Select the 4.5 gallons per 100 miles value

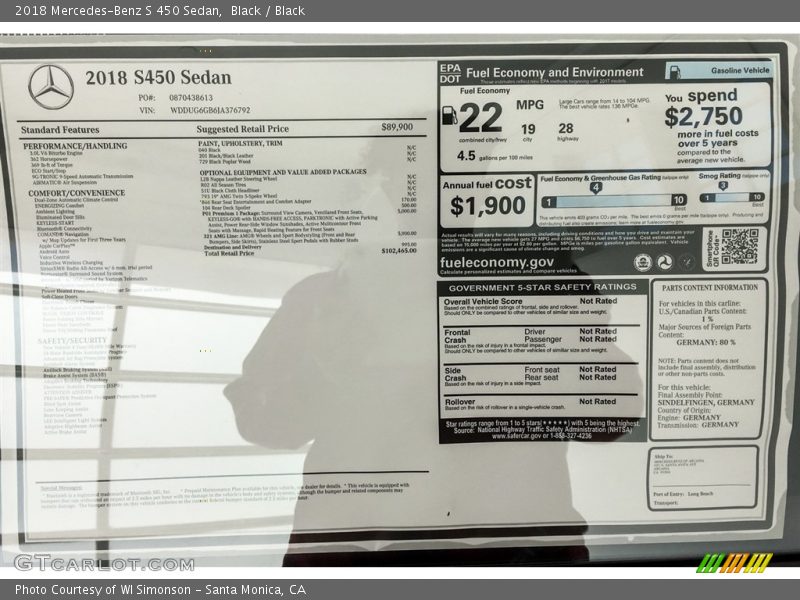pos(466,156)
